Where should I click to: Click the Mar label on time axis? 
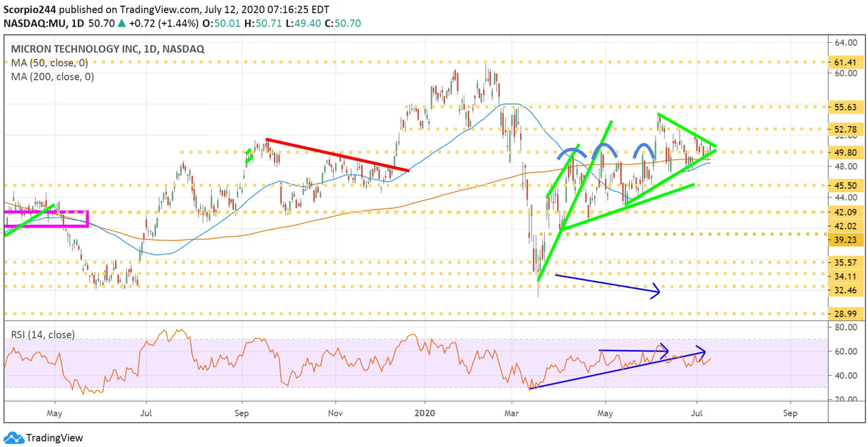[x=511, y=413]
